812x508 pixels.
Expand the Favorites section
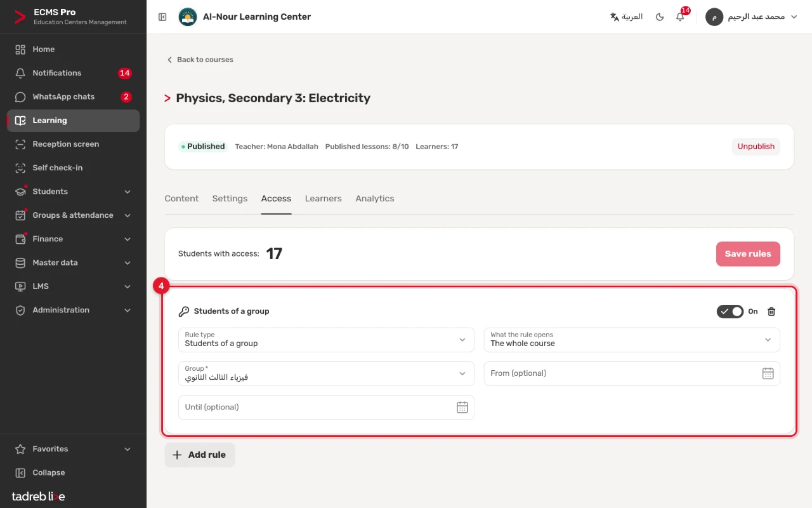tap(73, 449)
